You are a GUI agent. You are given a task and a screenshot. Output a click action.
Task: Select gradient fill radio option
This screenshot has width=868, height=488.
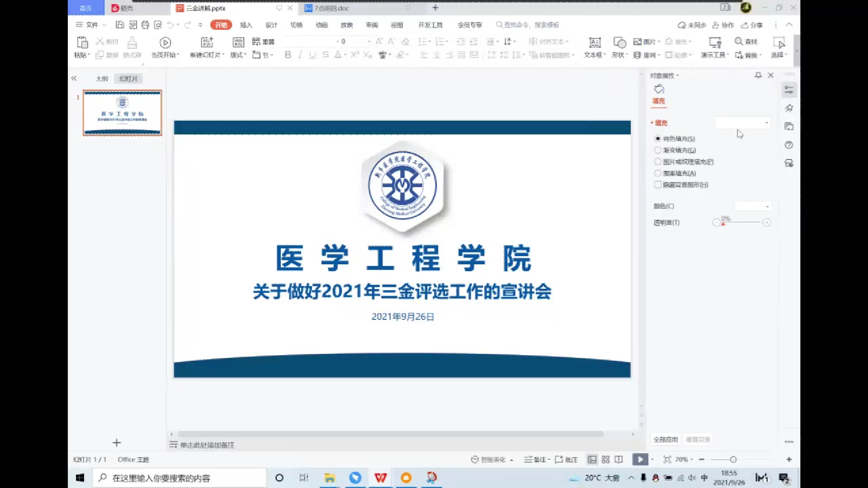(658, 150)
